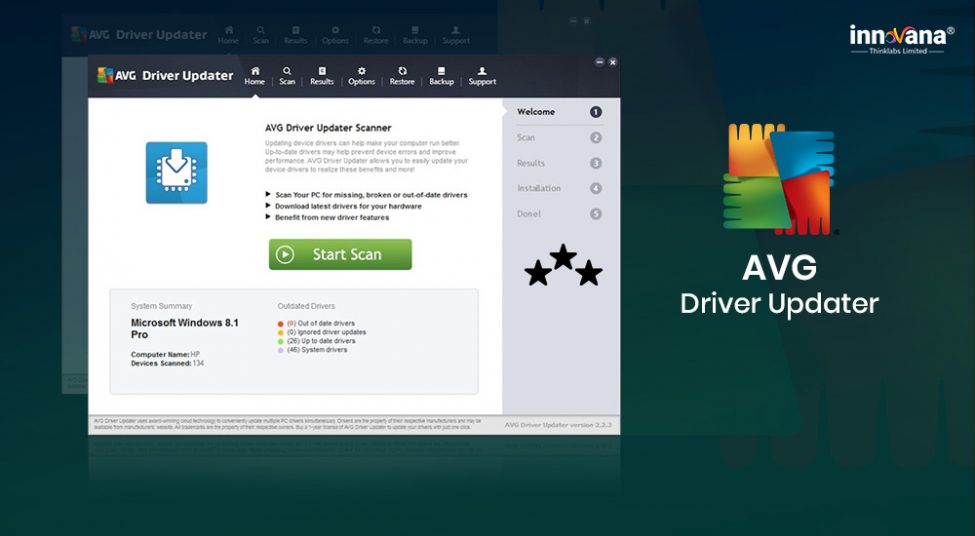
Task: Select the Done! step in sidebar
Action: click(x=529, y=213)
